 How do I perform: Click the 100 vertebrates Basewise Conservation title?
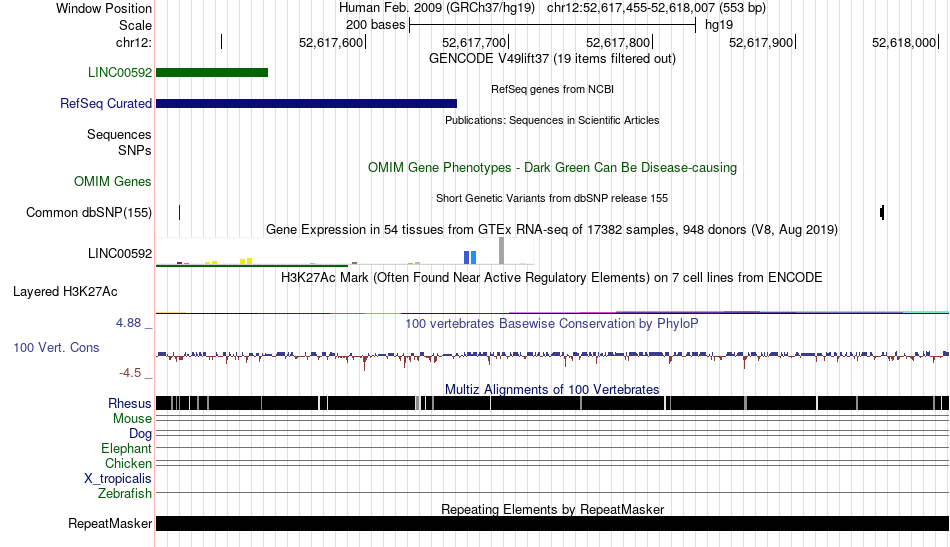click(553, 323)
